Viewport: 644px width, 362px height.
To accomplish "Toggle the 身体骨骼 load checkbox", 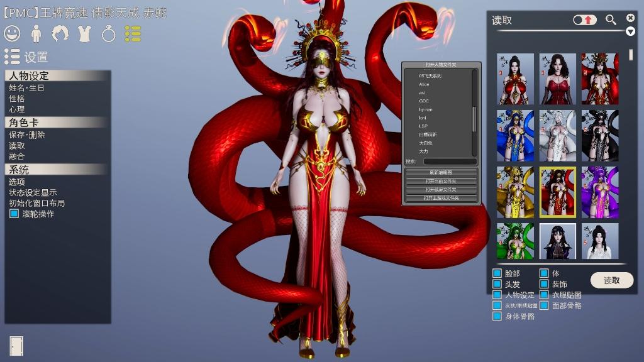I will (x=497, y=316).
